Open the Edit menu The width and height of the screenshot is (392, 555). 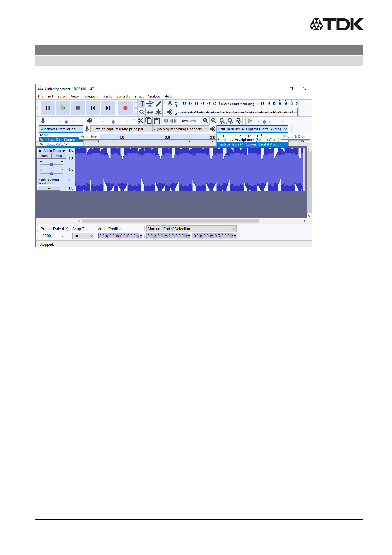(x=50, y=97)
